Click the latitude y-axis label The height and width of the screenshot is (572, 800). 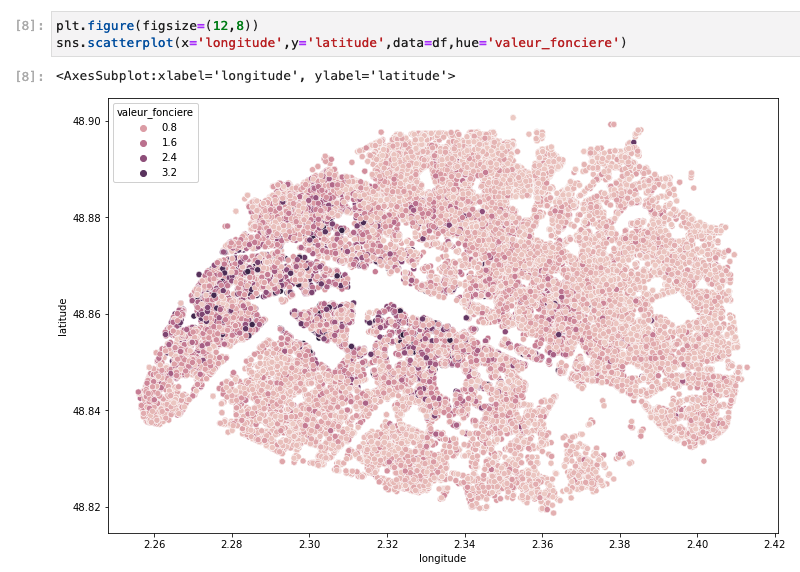click(62, 317)
